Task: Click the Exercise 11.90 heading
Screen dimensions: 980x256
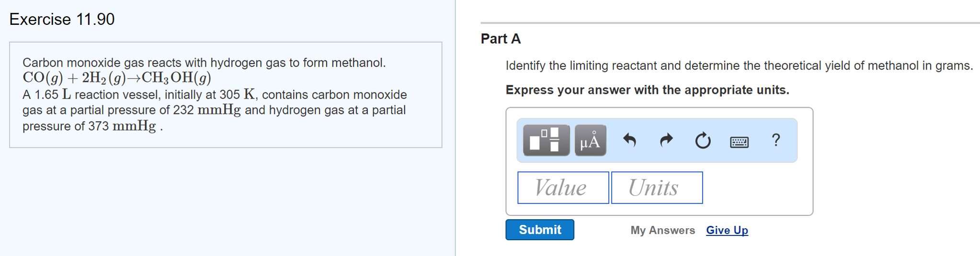Action: click(62, 19)
